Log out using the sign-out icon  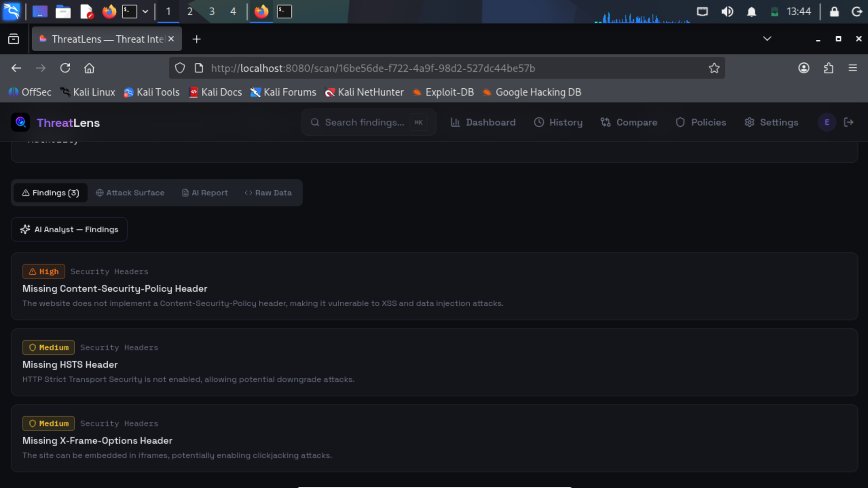(x=849, y=122)
